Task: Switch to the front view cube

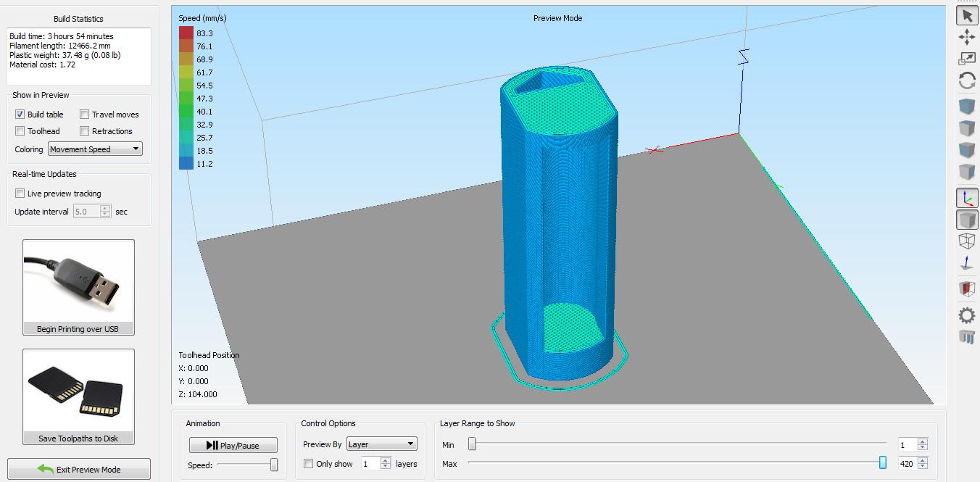Action: [x=967, y=151]
